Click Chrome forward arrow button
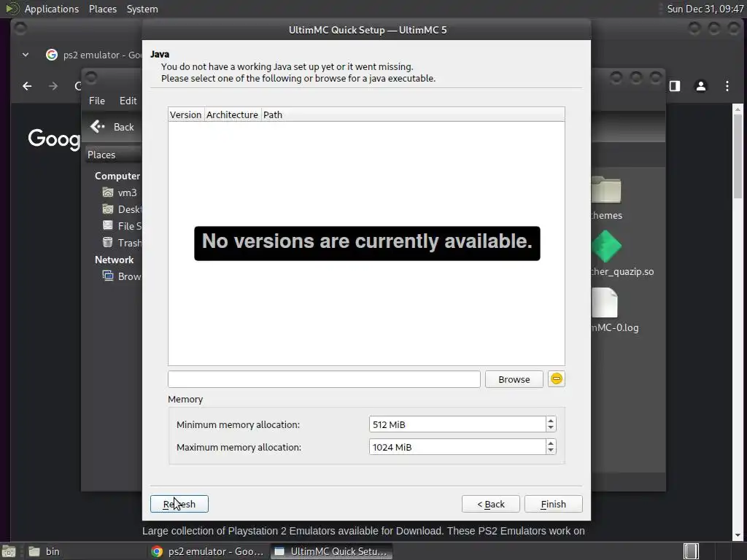747x560 pixels. tap(53, 86)
